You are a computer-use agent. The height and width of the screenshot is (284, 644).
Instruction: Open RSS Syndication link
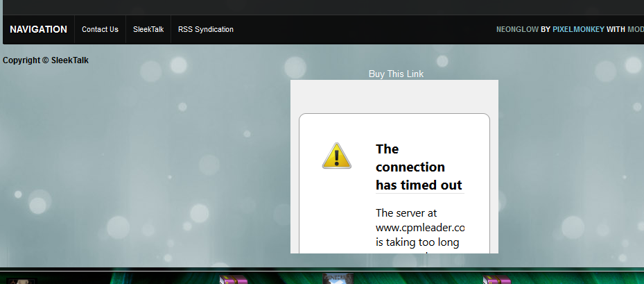coord(206,29)
